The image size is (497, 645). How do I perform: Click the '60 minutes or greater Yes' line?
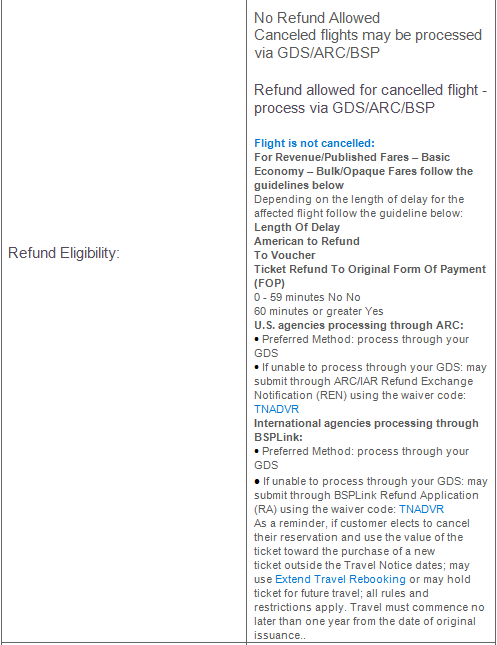point(319,311)
